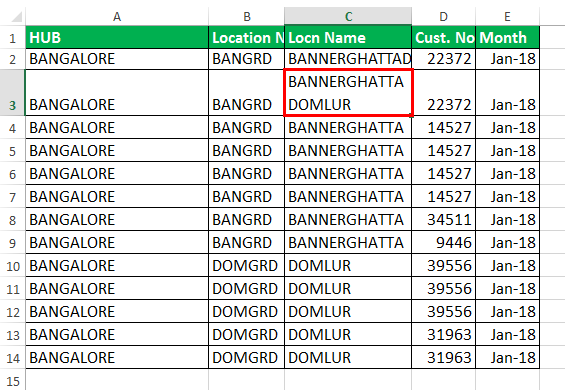The image size is (565, 390).
Task: Select cell C2 containing BANNERGHATTAD
Action: point(348,59)
